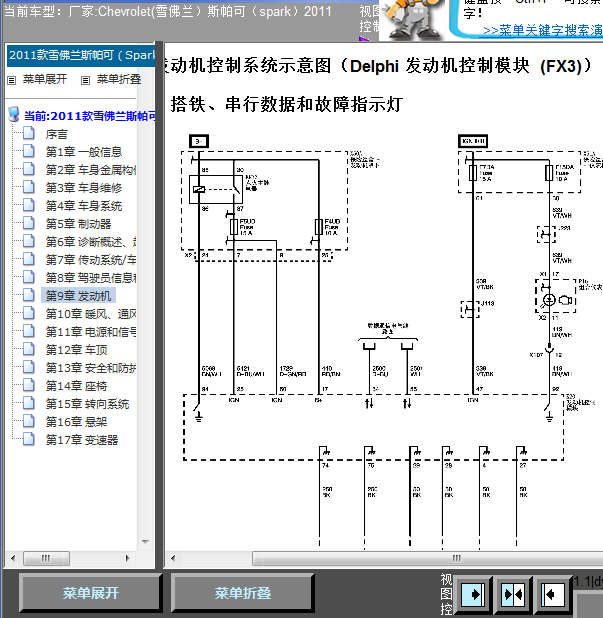Image resolution: width=603 pixels, height=618 pixels.
Task: Open 第13章 安全和防护 chapter
Action: (x=91, y=368)
